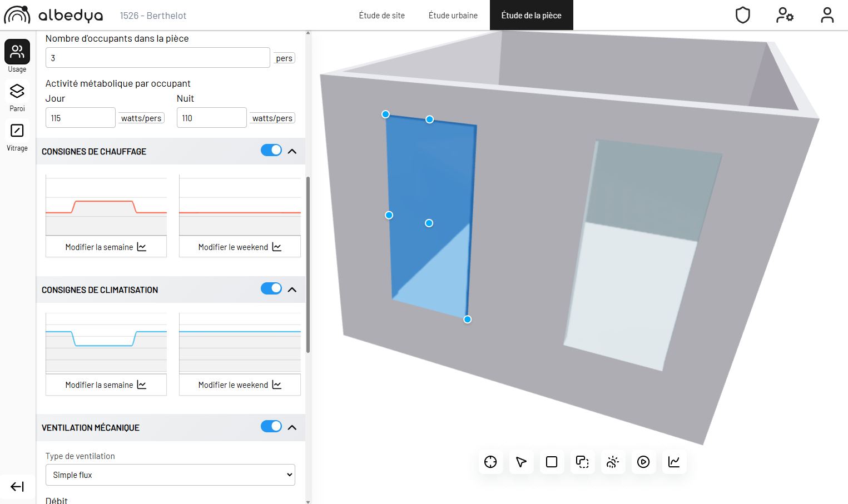The image size is (848, 504).
Task: Recenter the 3D view with the target icon
Action: (x=490, y=462)
